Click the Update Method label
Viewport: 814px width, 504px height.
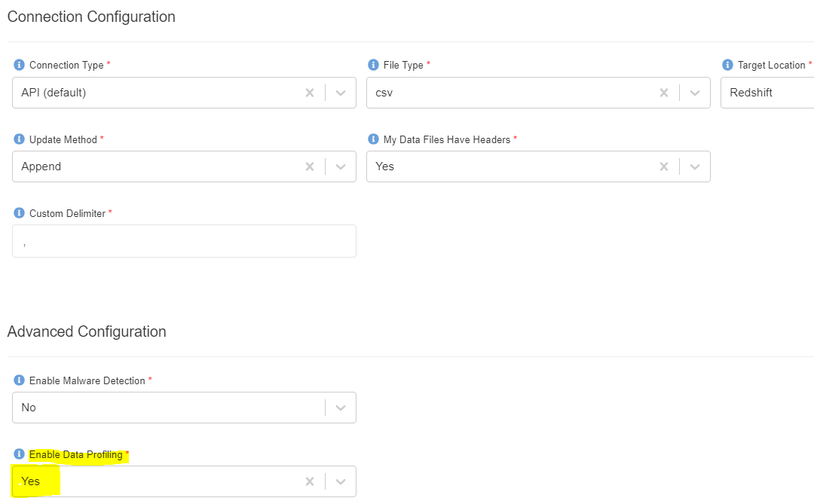click(x=63, y=139)
